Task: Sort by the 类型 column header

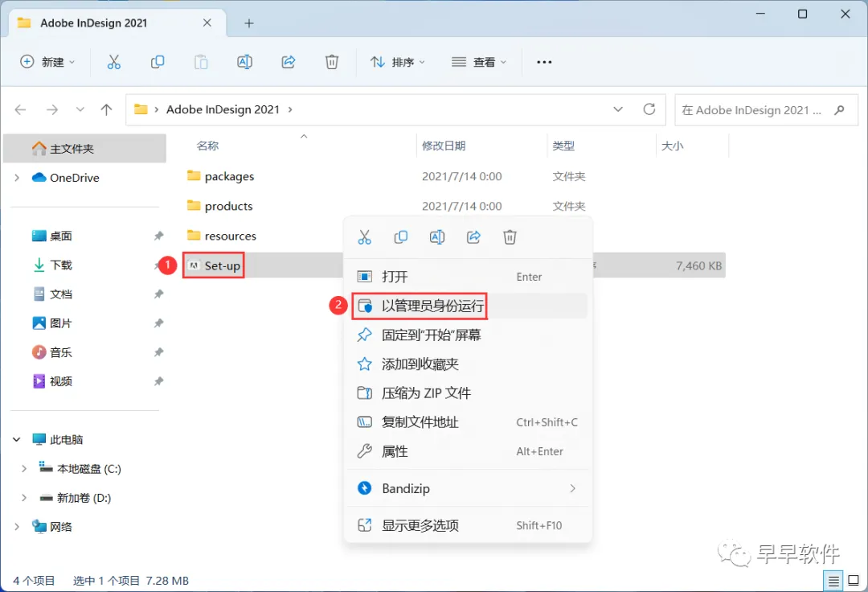Action: coord(563,146)
